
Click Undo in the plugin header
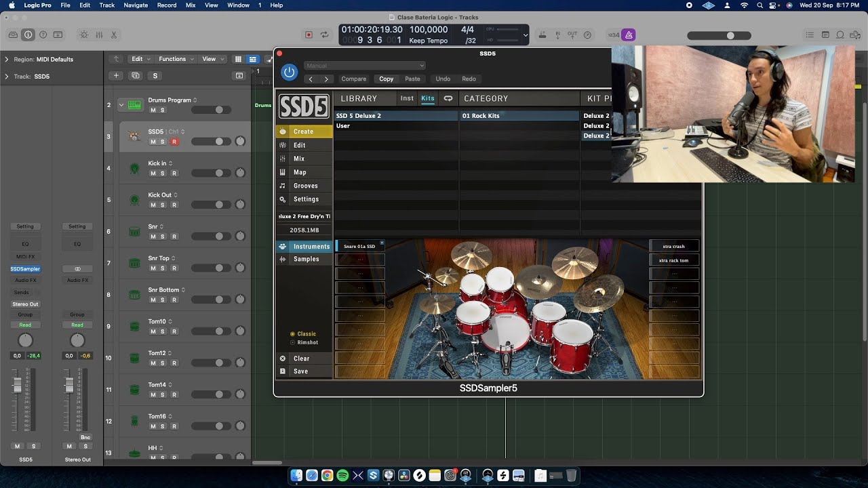click(x=443, y=79)
